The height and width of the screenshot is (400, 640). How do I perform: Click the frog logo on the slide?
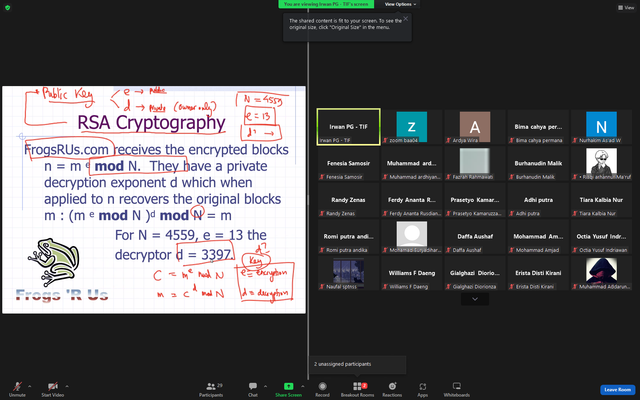[54, 262]
